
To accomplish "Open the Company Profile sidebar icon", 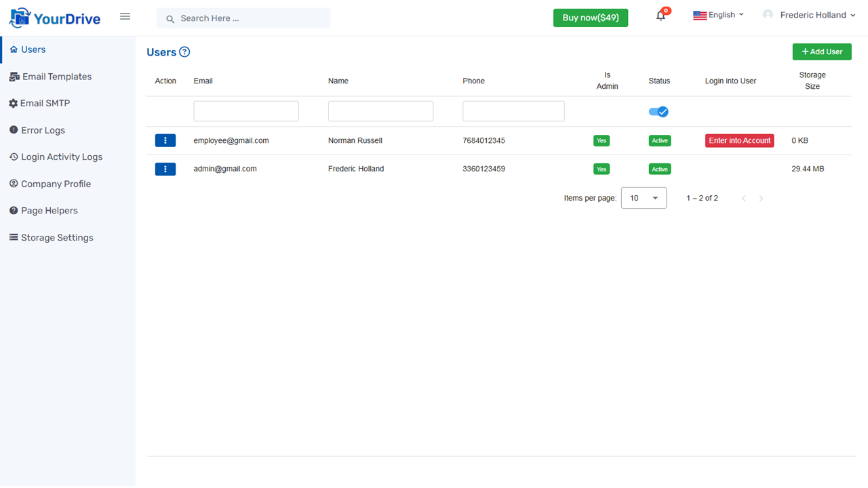I will (12, 184).
